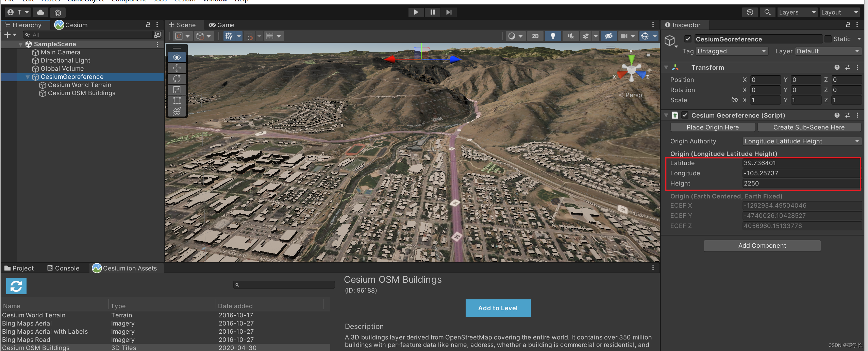Select the Scale tool in Scene overlay

[x=177, y=90]
